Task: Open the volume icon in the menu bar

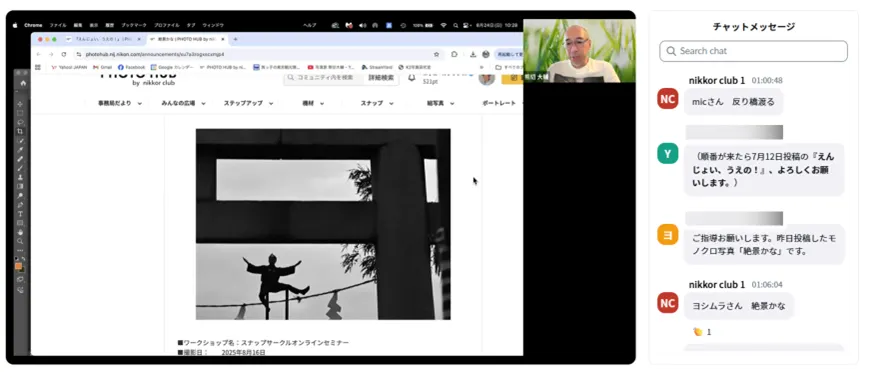Action: pos(362,25)
